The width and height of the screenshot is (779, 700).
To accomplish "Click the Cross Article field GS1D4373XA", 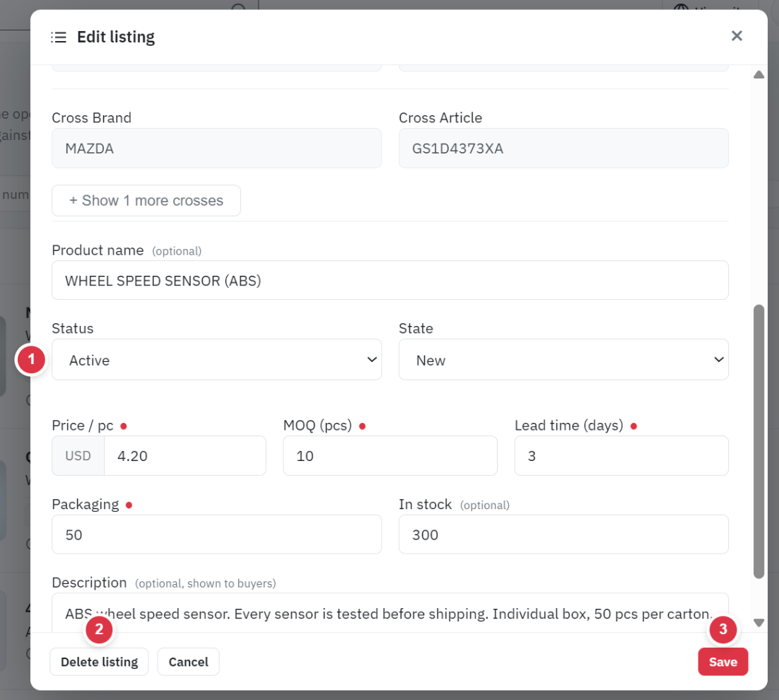I will tap(563, 148).
